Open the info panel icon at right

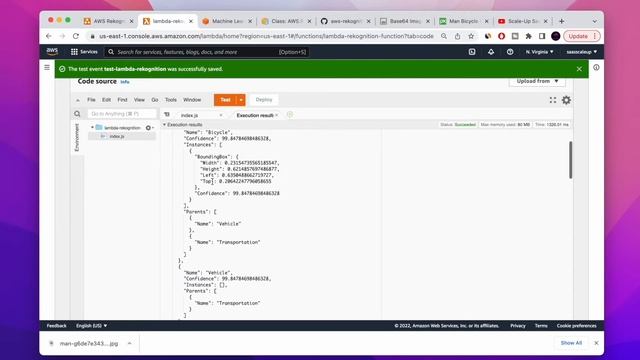pos(596,67)
